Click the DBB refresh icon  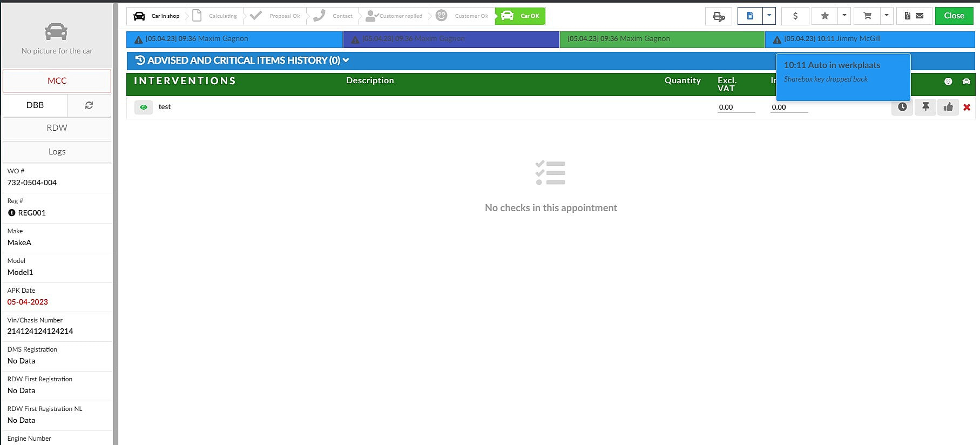[x=89, y=105]
